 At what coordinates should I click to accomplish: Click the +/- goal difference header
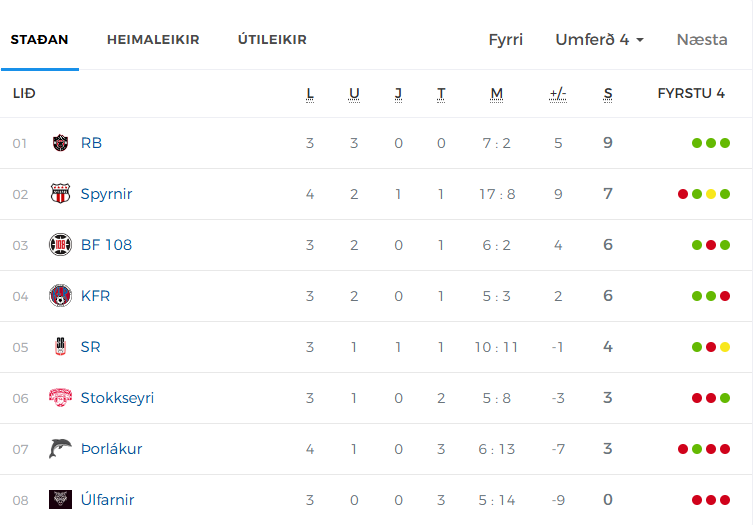coord(558,94)
